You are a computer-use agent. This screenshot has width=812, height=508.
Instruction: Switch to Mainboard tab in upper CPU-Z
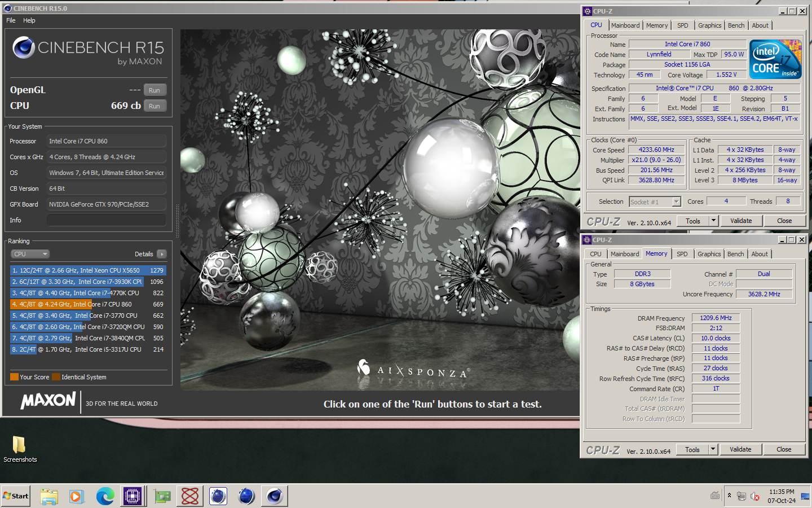[x=625, y=25]
